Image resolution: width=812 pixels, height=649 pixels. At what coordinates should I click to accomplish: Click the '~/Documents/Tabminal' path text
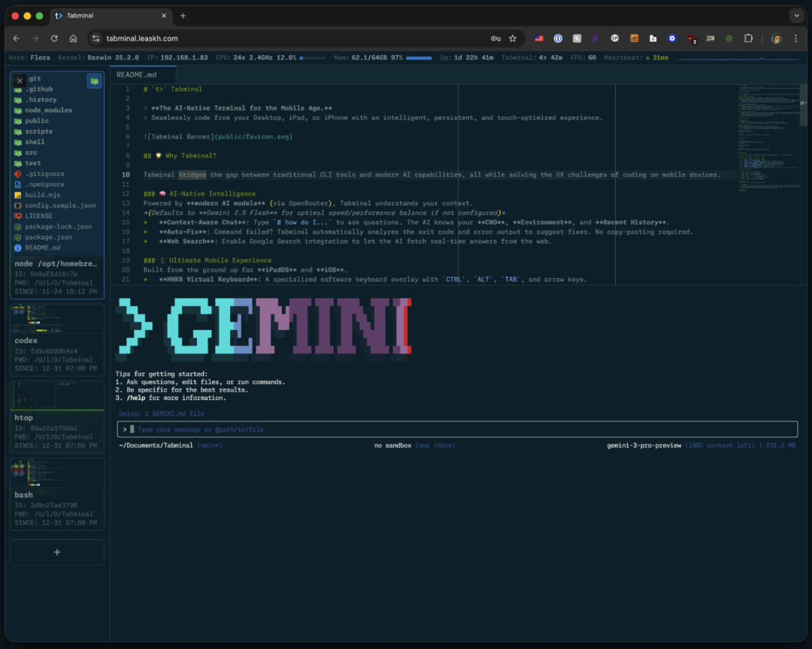click(156, 445)
